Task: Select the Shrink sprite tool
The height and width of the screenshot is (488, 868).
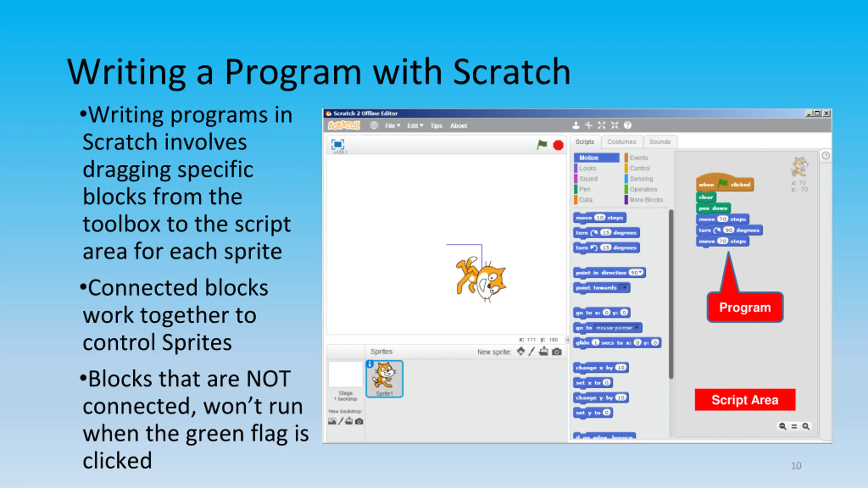Action: tap(614, 125)
